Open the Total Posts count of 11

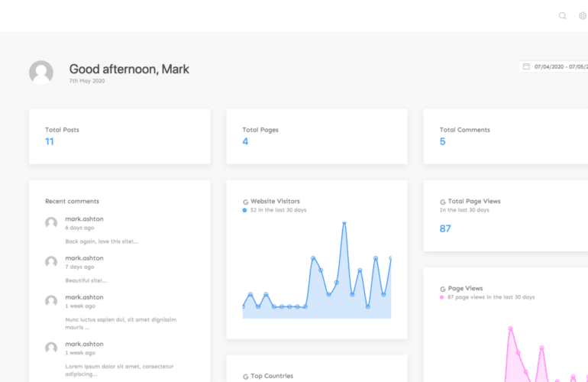(50, 141)
